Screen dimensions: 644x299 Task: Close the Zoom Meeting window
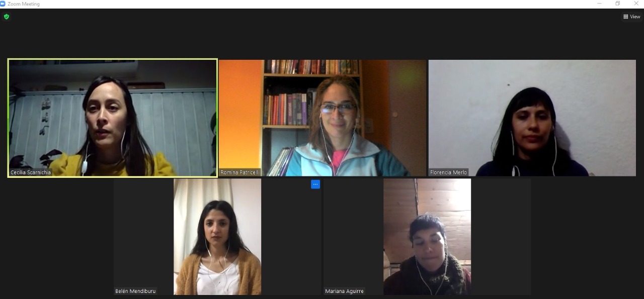pyautogui.click(x=636, y=4)
